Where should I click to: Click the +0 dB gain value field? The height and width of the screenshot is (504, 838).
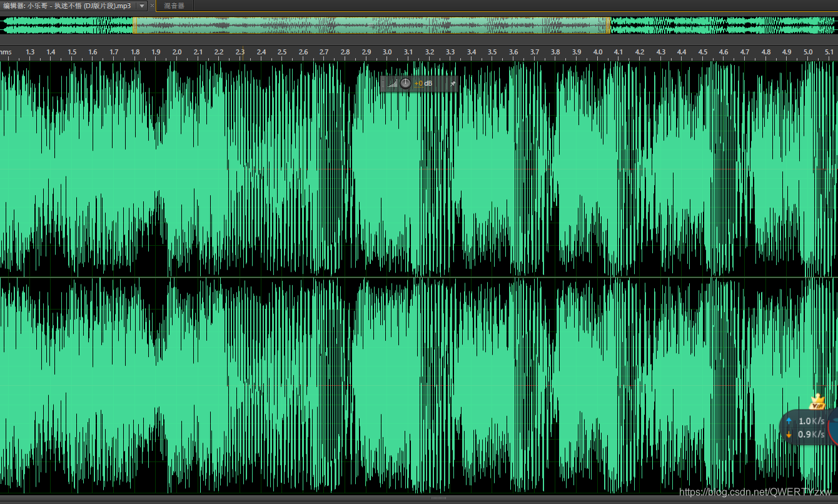coord(423,83)
